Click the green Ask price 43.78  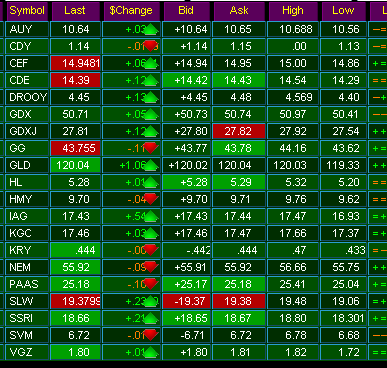[x=239, y=148]
